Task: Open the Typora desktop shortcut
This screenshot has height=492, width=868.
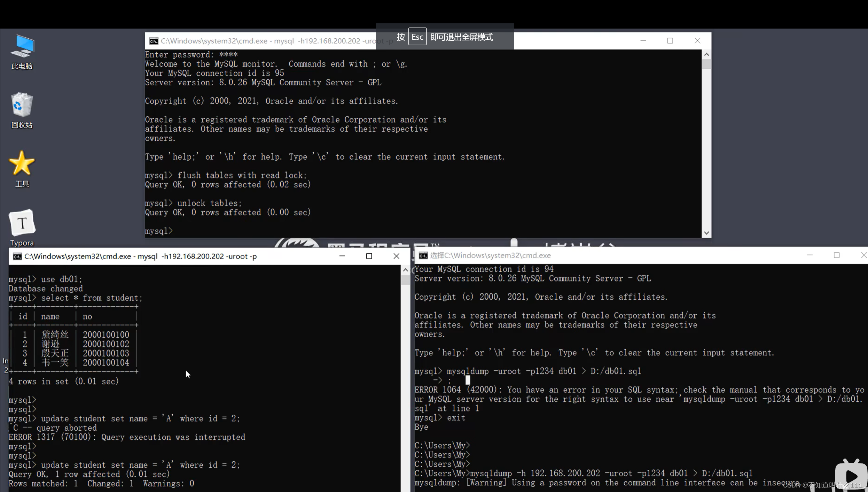Action: (x=22, y=223)
